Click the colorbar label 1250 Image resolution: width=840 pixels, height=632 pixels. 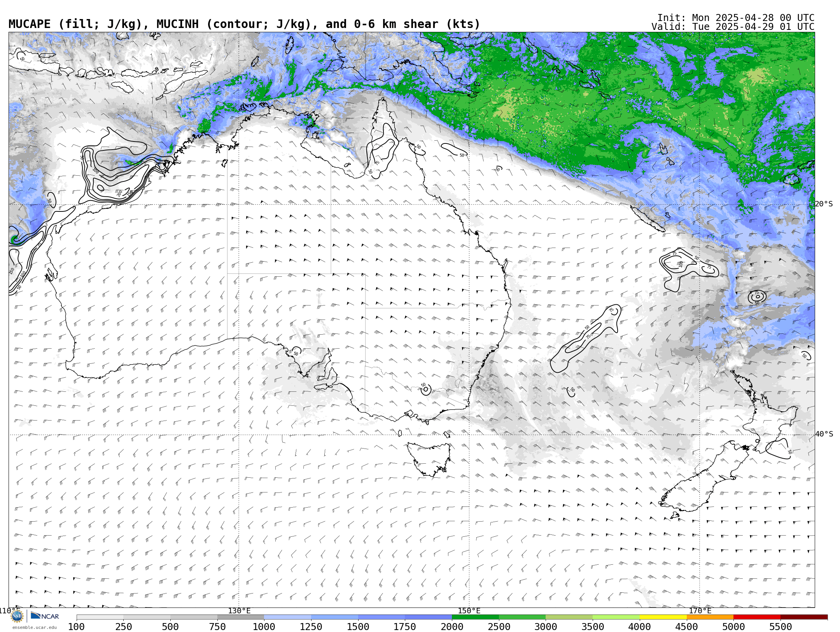click(311, 627)
